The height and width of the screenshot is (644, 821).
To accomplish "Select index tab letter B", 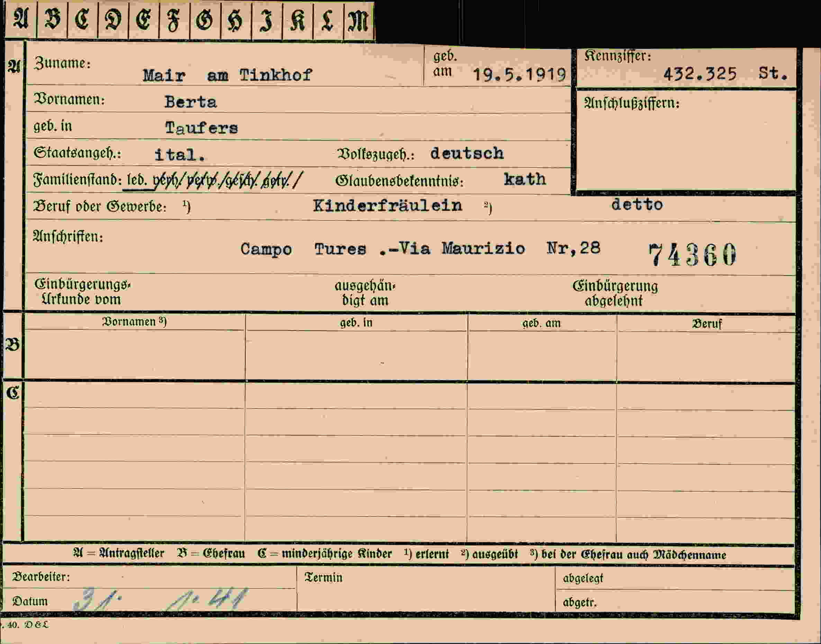I will [52, 20].
